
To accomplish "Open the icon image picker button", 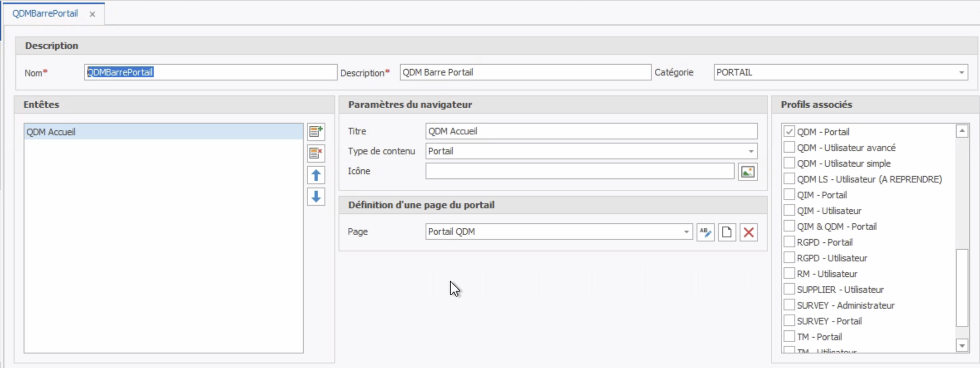I will [748, 171].
